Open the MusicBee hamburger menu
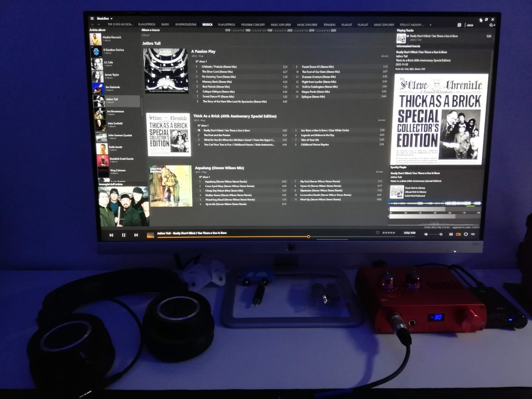Image resolution: width=532 pixels, height=399 pixels. 92,19
